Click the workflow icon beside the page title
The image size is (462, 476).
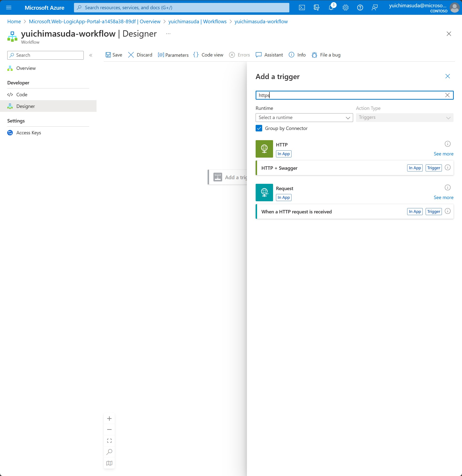(x=12, y=37)
